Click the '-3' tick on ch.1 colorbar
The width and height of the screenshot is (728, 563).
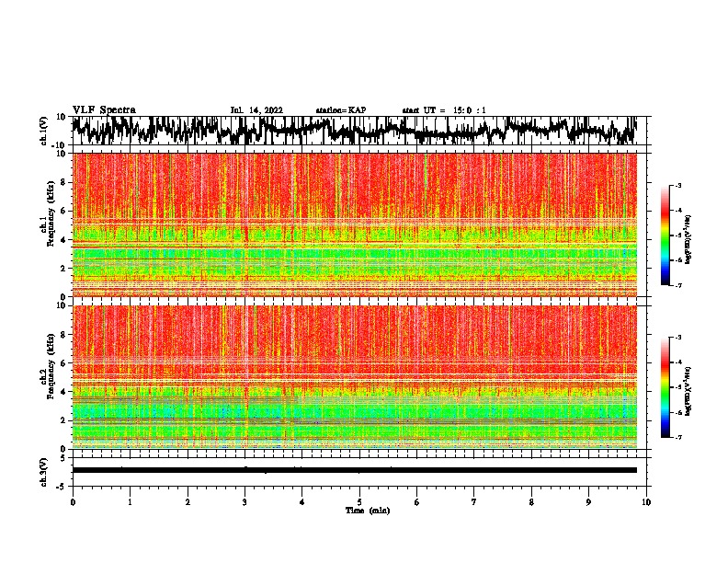pyautogui.click(x=677, y=185)
